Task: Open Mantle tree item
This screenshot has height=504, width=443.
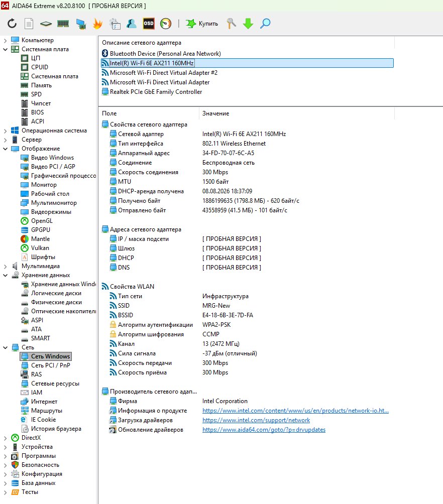Action: click(41, 239)
